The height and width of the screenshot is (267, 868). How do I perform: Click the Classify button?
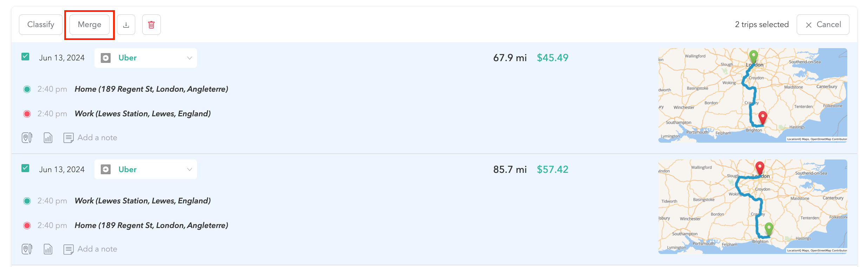[x=40, y=24]
